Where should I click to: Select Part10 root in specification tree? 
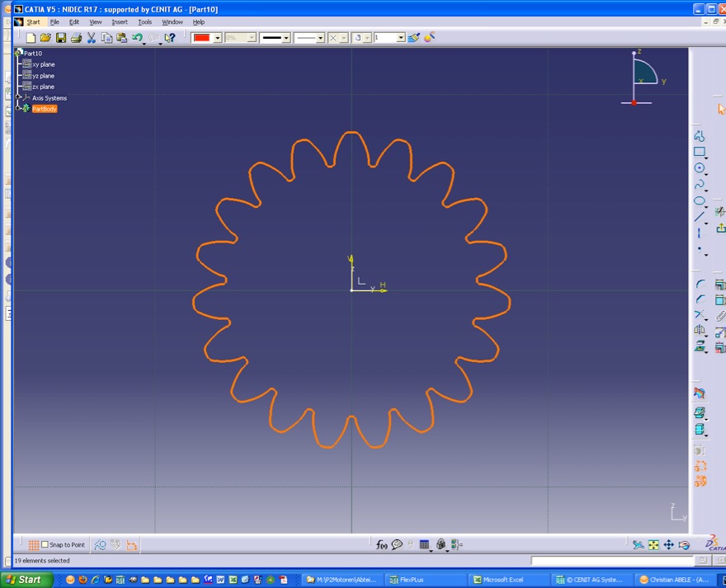tap(33, 54)
